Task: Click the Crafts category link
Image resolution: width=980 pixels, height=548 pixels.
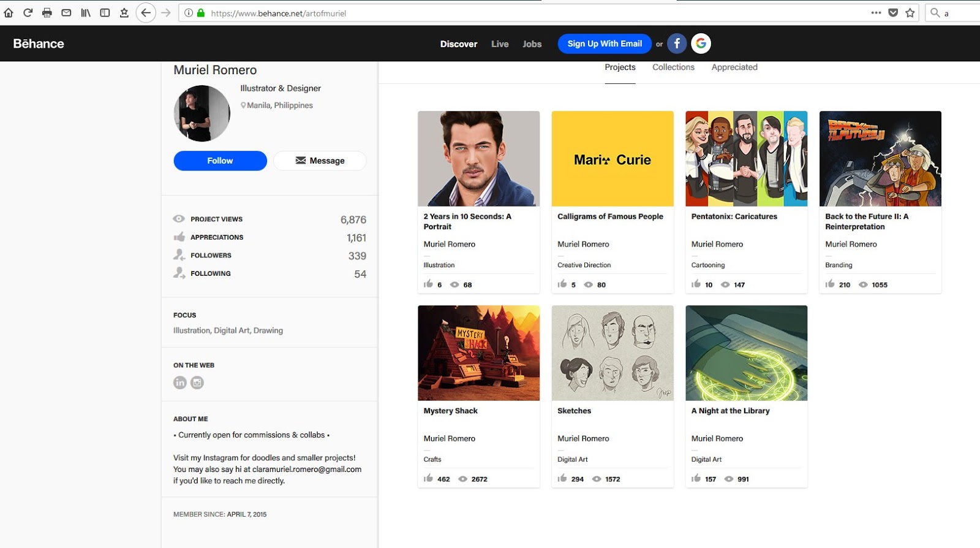Action: click(432, 459)
